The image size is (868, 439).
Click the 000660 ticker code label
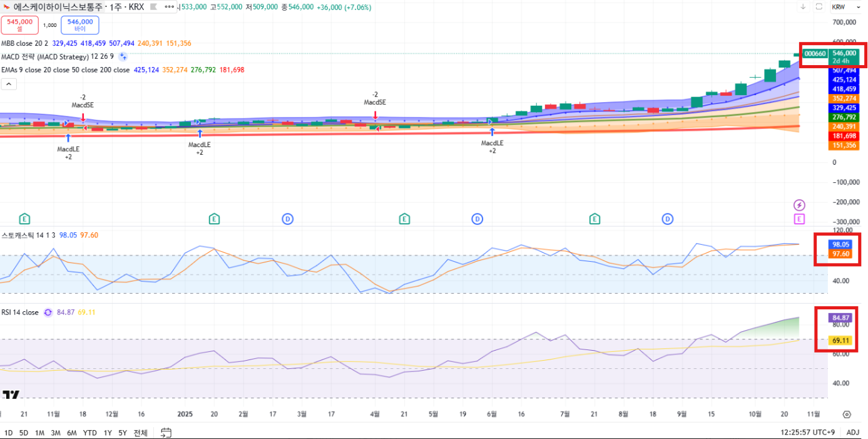coord(814,54)
